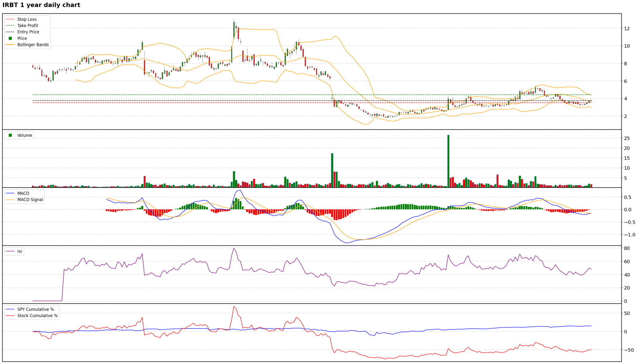This screenshot has width=638, height=364.
Task: Click the green Price legend marker
Action: (x=10, y=38)
